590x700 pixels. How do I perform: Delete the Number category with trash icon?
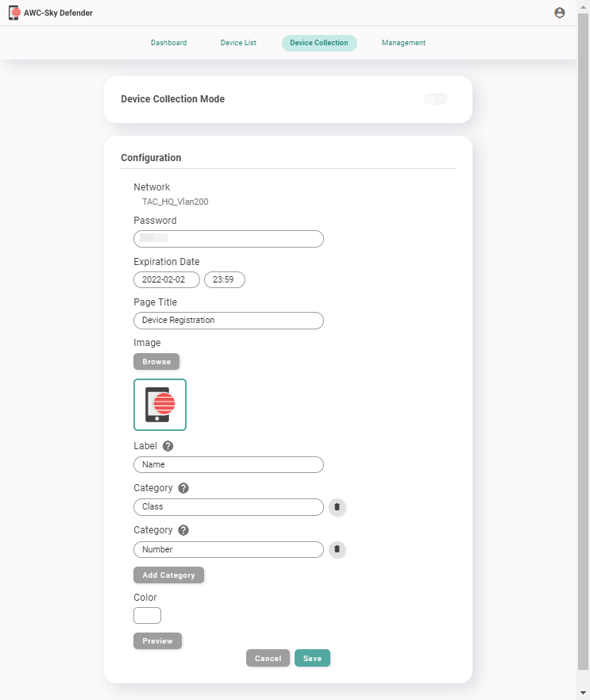[x=337, y=548]
